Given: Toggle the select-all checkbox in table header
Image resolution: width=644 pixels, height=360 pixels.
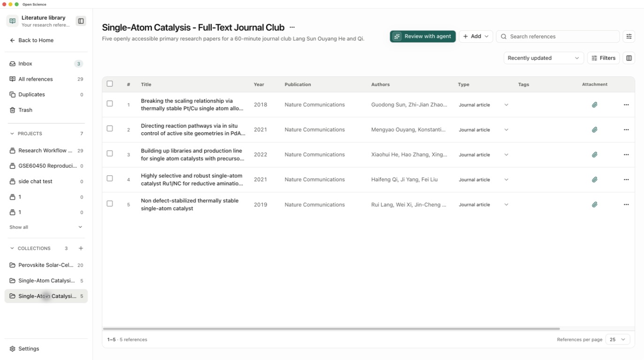Looking at the screenshot, I should [110, 84].
